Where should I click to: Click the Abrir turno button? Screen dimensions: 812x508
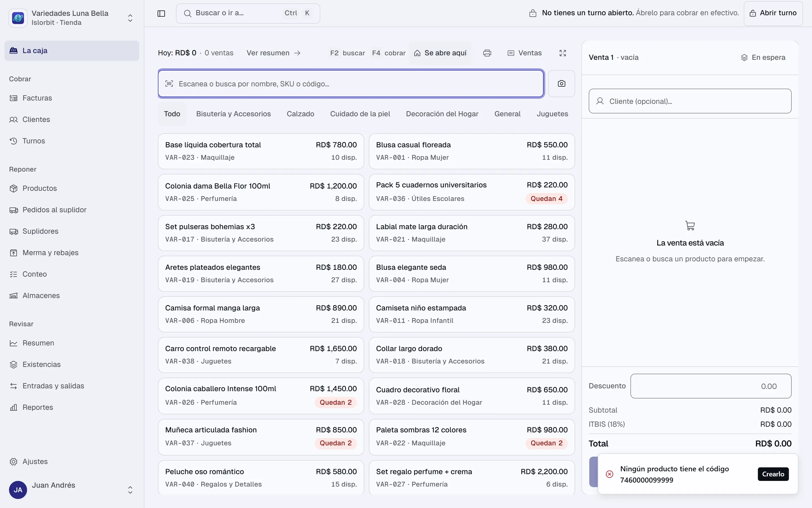[x=773, y=14]
